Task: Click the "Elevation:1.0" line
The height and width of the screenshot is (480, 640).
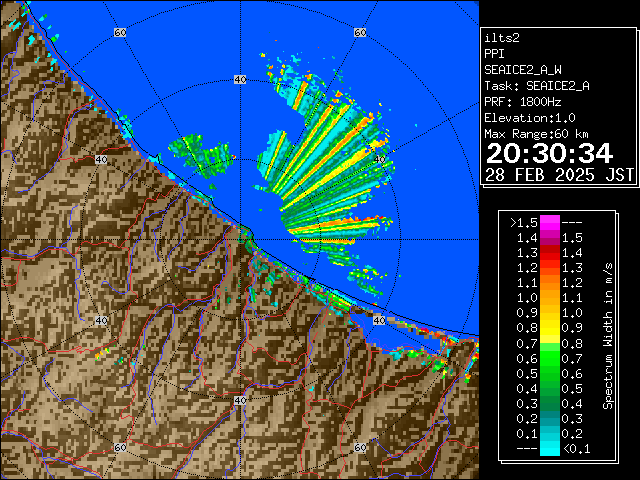Action: tap(530, 118)
